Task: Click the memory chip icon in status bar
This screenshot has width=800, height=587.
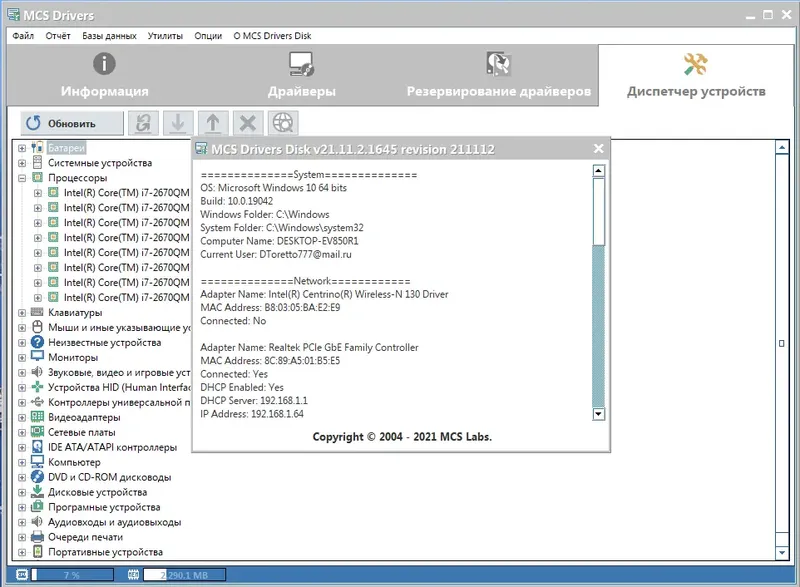Action: pyautogui.click(x=133, y=575)
